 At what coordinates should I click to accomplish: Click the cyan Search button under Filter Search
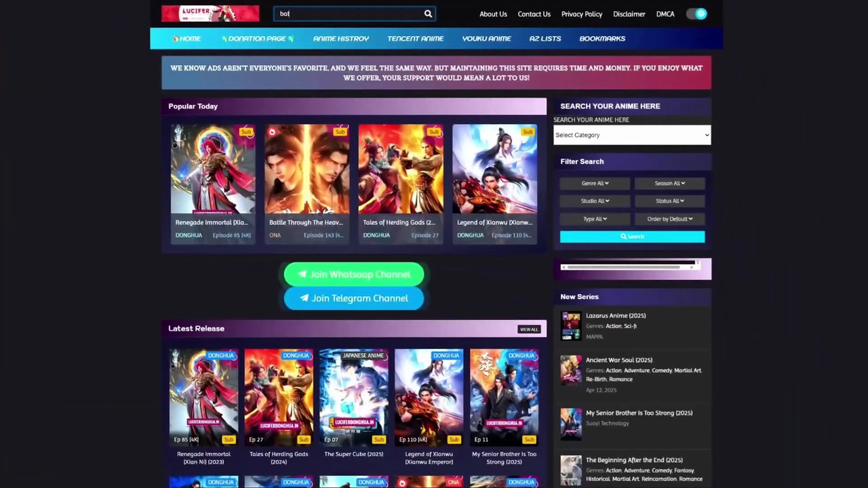click(x=632, y=237)
